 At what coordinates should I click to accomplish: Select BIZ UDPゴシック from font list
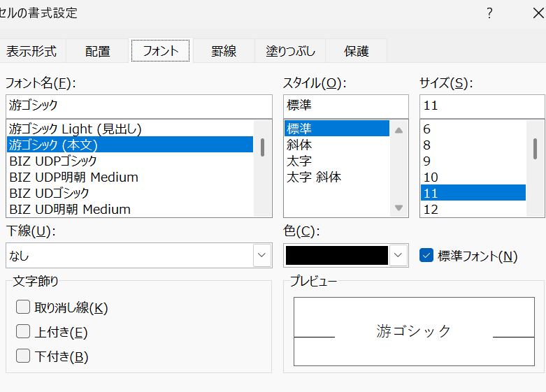pyautogui.click(x=53, y=161)
